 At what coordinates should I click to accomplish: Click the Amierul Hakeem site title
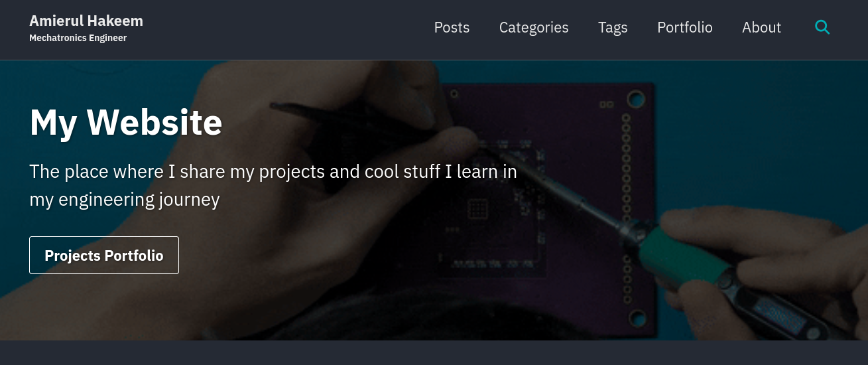click(x=86, y=21)
